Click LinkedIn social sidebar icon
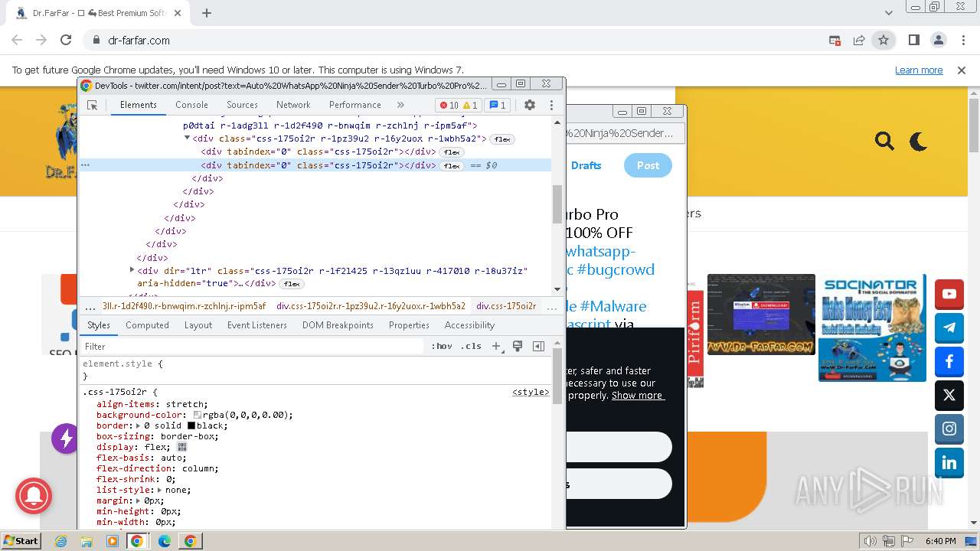Screen dimensions: 980x551 (949, 463)
